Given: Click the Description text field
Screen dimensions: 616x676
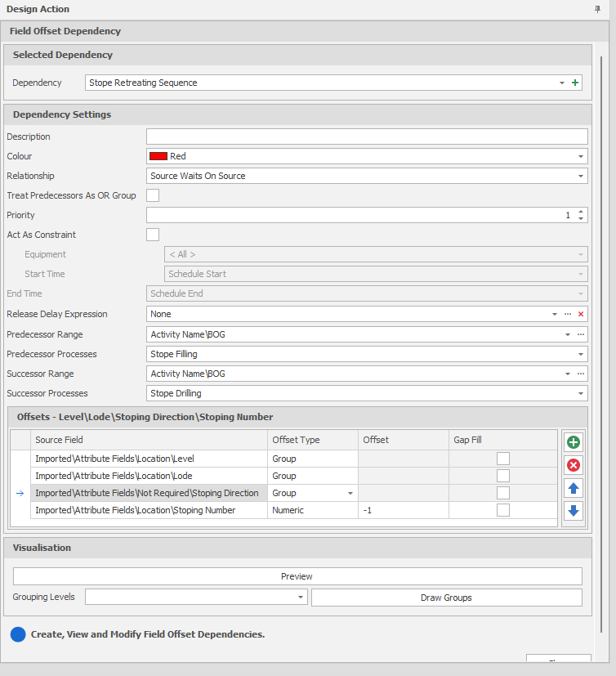Looking at the screenshot, I should click(x=366, y=137).
